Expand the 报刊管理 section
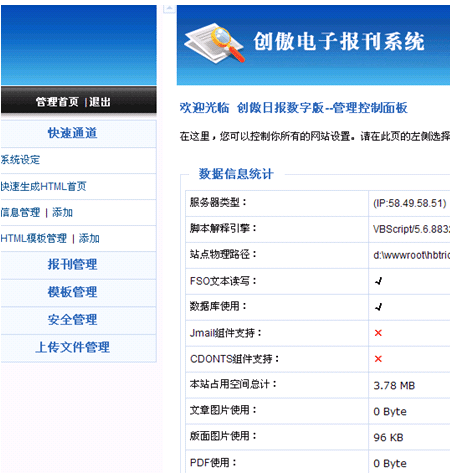The width and height of the screenshot is (450, 476). [x=72, y=264]
